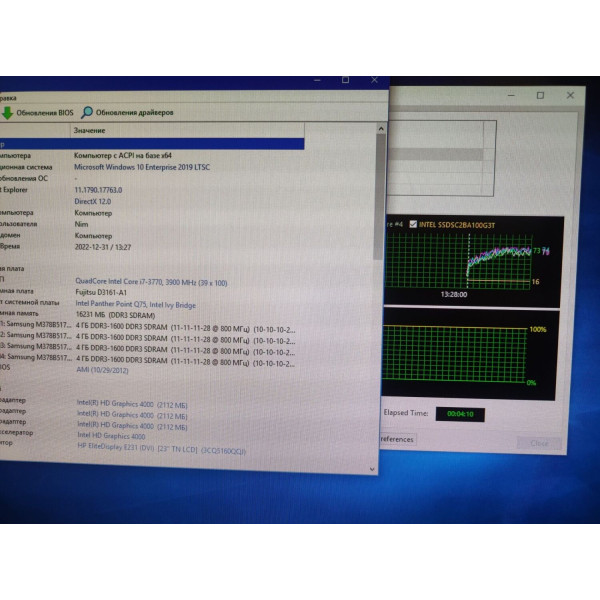Click the Preferences button in stability test window

(x=397, y=439)
